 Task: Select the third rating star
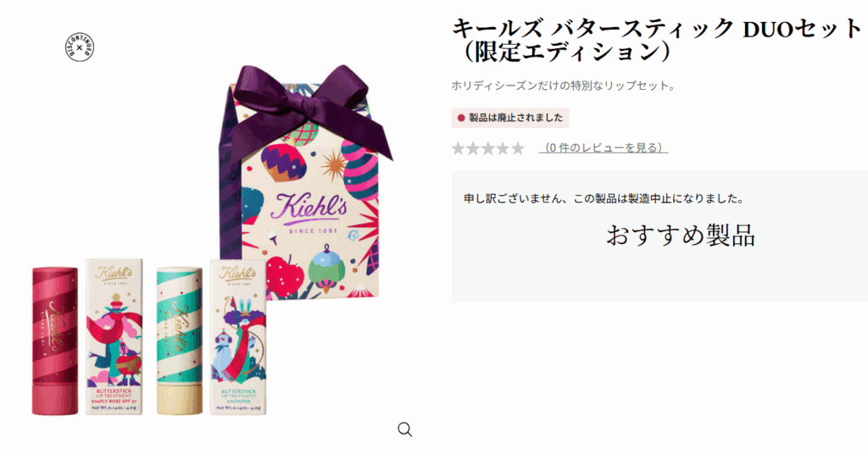coord(487,148)
